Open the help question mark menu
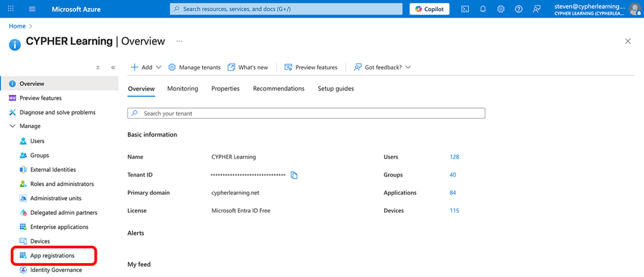 tap(519, 9)
